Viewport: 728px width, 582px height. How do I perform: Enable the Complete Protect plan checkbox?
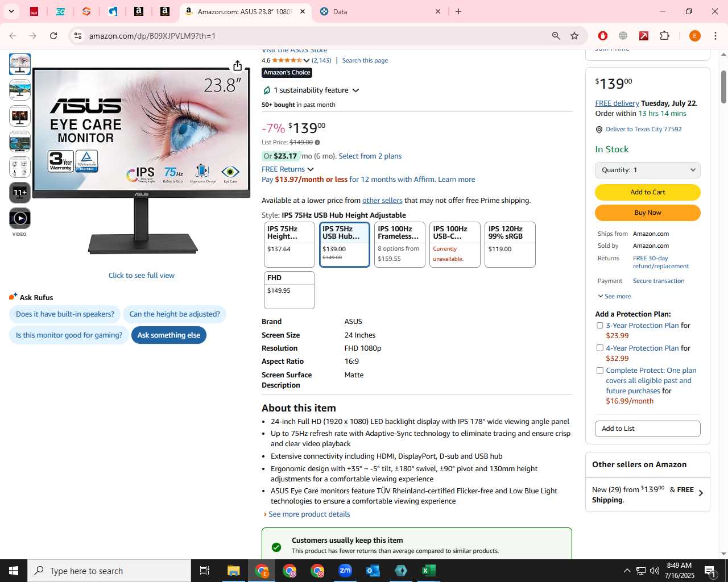click(599, 371)
